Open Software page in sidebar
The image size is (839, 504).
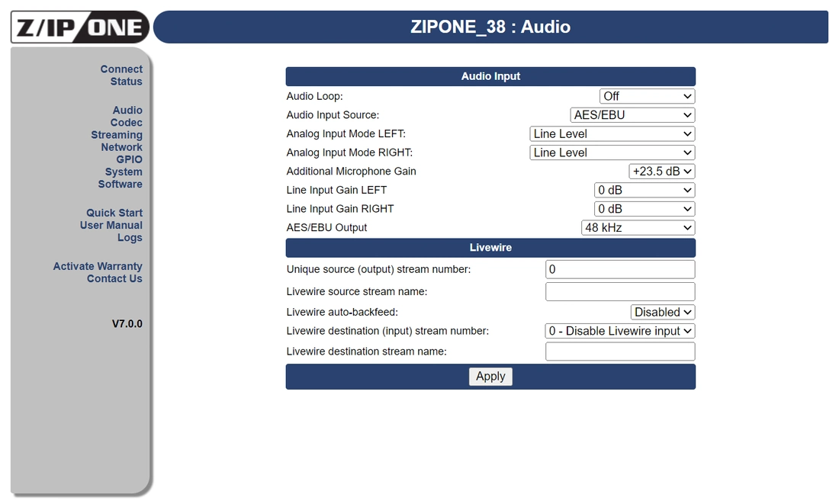[x=121, y=184]
